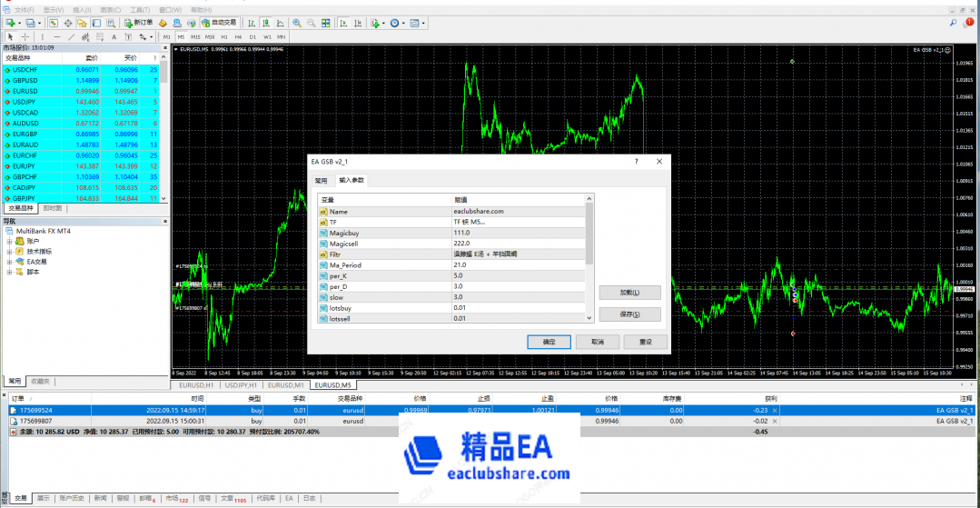
Task: Select the vertical line drawing tool
Action: pos(43,37)
